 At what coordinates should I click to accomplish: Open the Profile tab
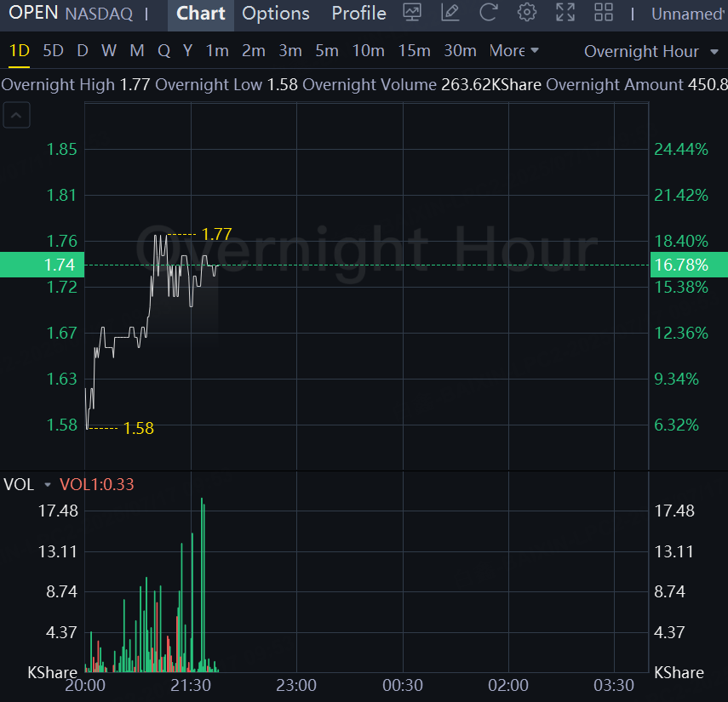point(359,14)
